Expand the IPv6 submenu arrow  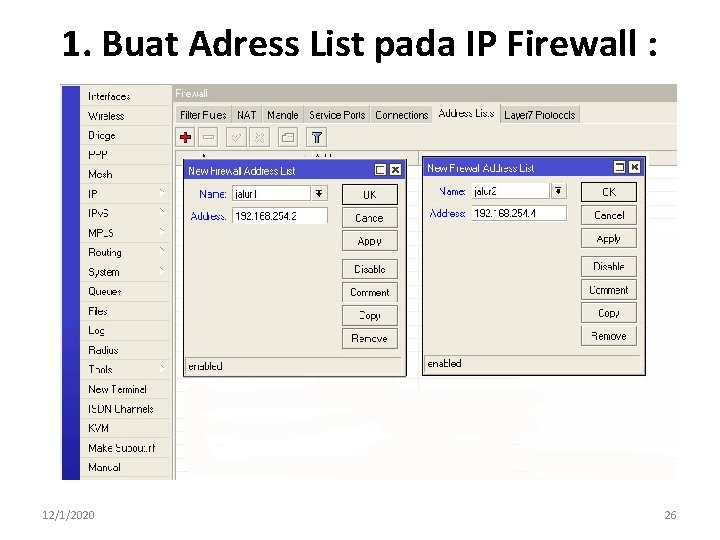162,212
